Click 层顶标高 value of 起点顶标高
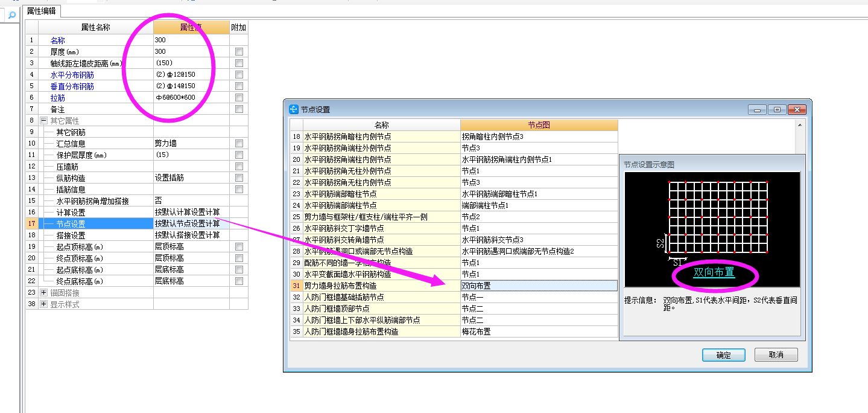The image size is (868, 413). 191,246
